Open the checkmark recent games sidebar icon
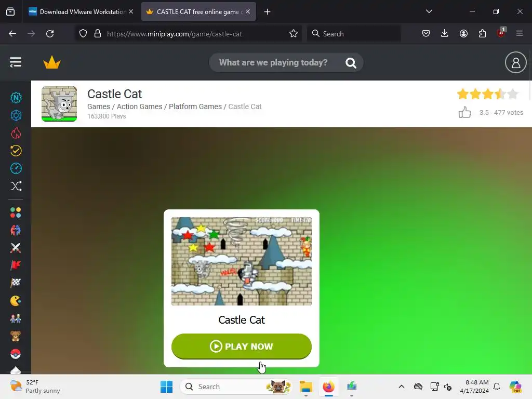Image resolution: width=532 pixels, height=399 pixels. click(x=16, y=151)
